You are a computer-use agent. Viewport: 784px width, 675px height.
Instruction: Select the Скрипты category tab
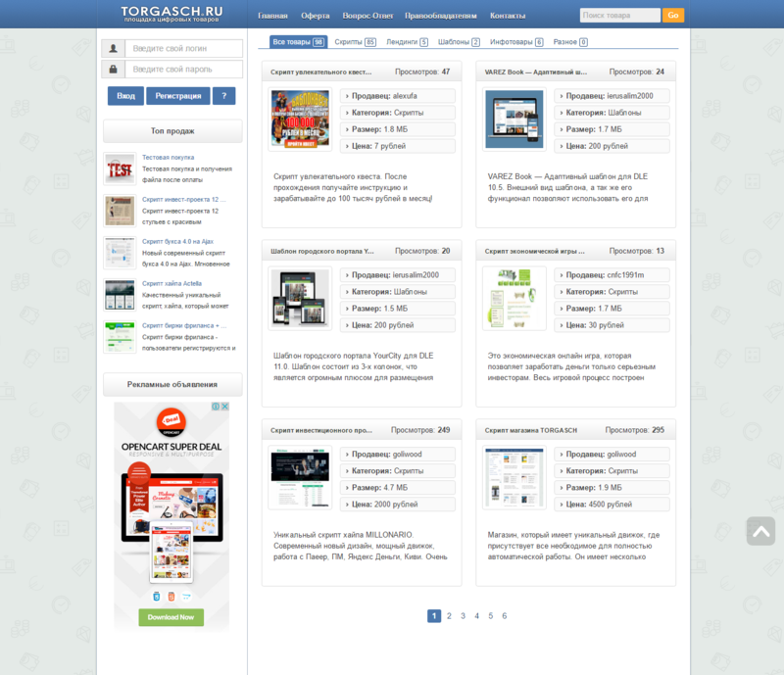tap(355, 42)
